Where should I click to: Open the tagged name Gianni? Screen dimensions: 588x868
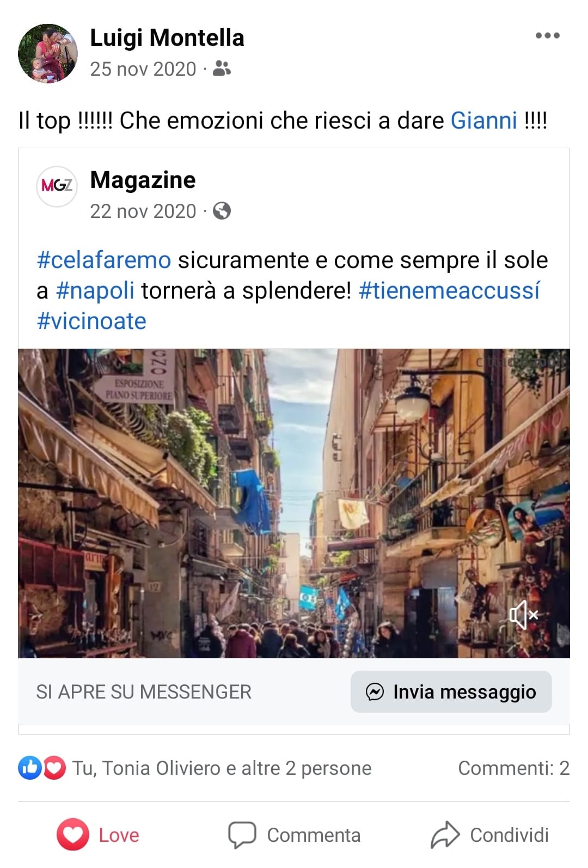(x=483, y=120)
